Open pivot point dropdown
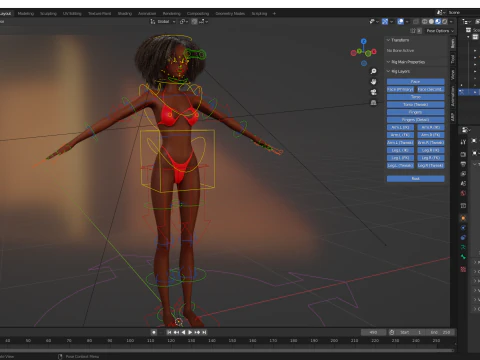This screenshot has width=480, height=360. (x=184, y=22)
